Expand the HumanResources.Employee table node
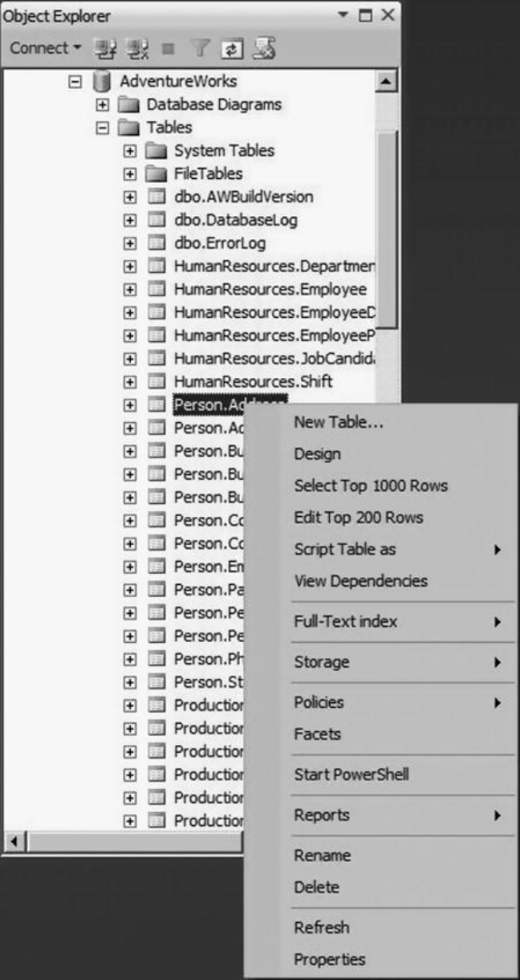520x980 pixels. (x=129, y=290)
